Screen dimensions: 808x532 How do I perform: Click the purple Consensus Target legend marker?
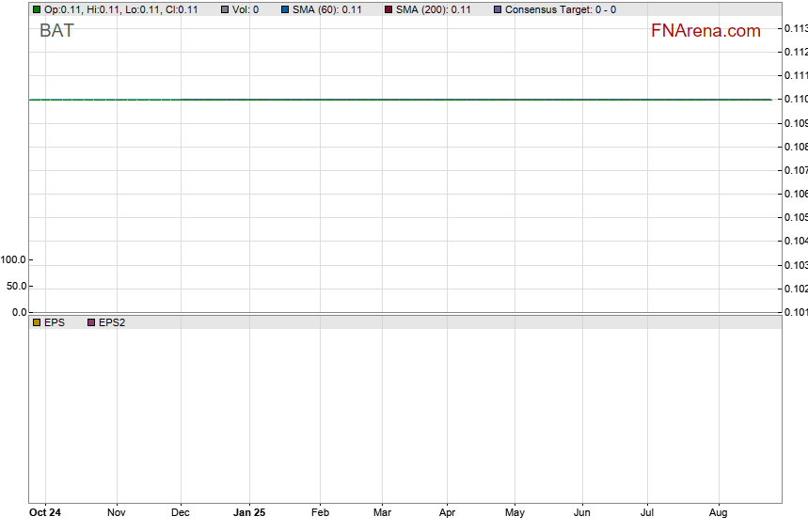[x=498, y=9]
